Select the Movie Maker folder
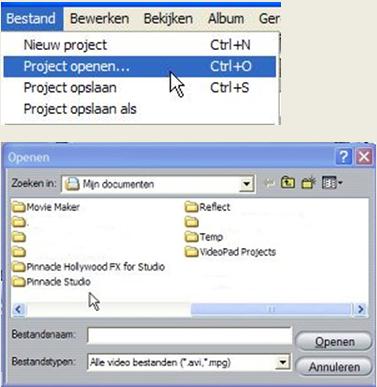This screenshot has height=387, width=377. 46,207
